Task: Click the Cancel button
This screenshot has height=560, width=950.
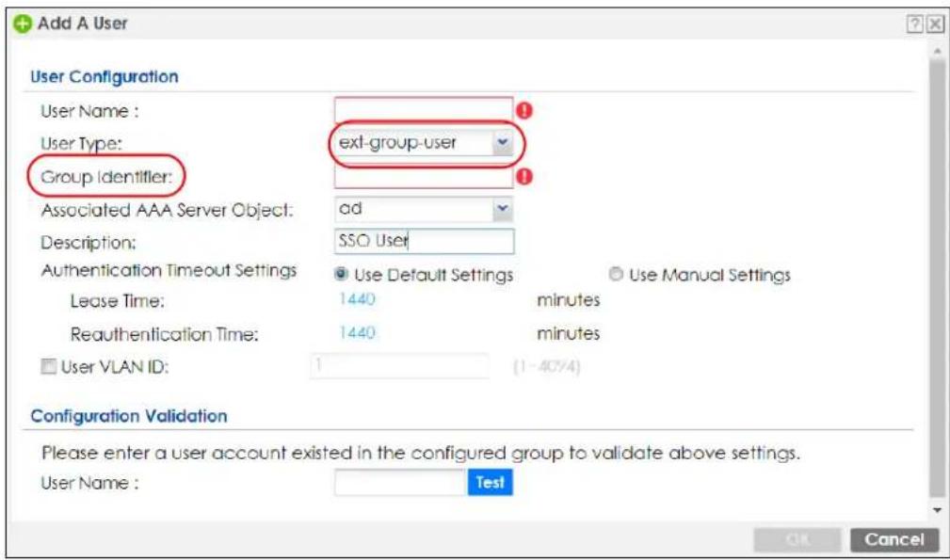Action: (x=894, y=539)
